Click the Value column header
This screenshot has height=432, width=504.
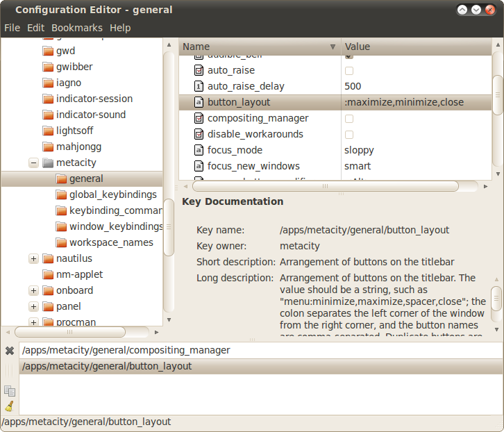417,47
